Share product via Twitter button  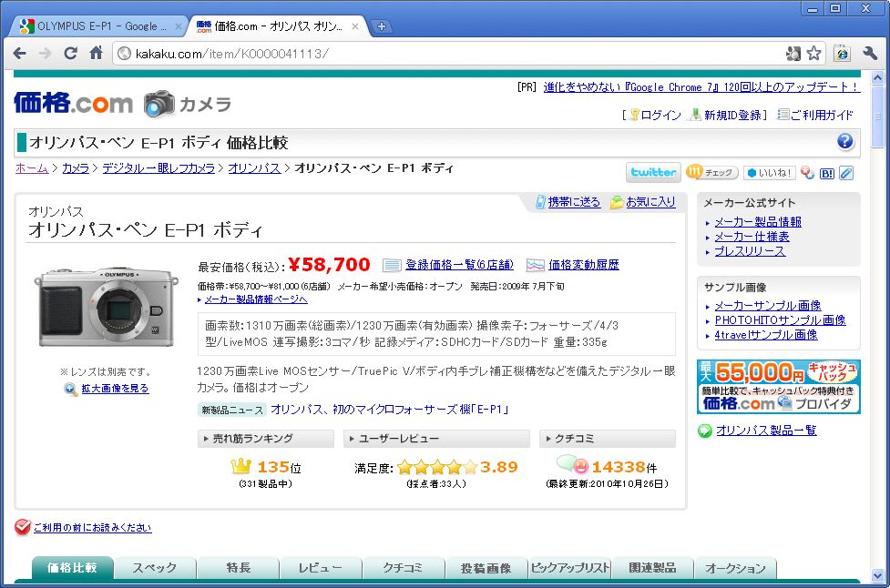(x=653, y=172)
